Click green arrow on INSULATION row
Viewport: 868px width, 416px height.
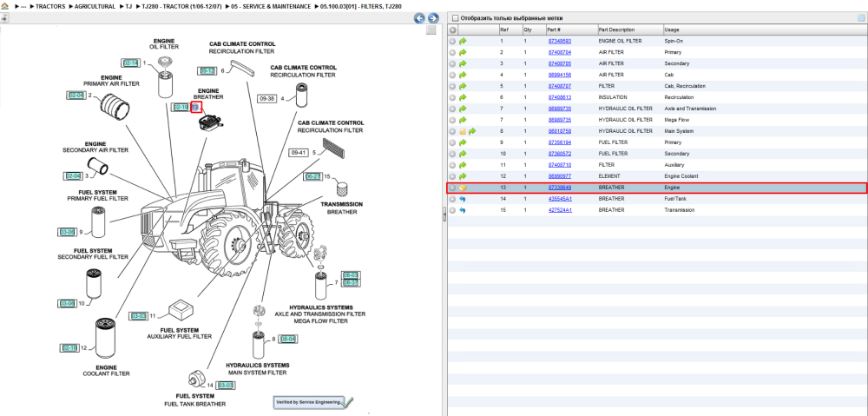(x=463, y=97)
